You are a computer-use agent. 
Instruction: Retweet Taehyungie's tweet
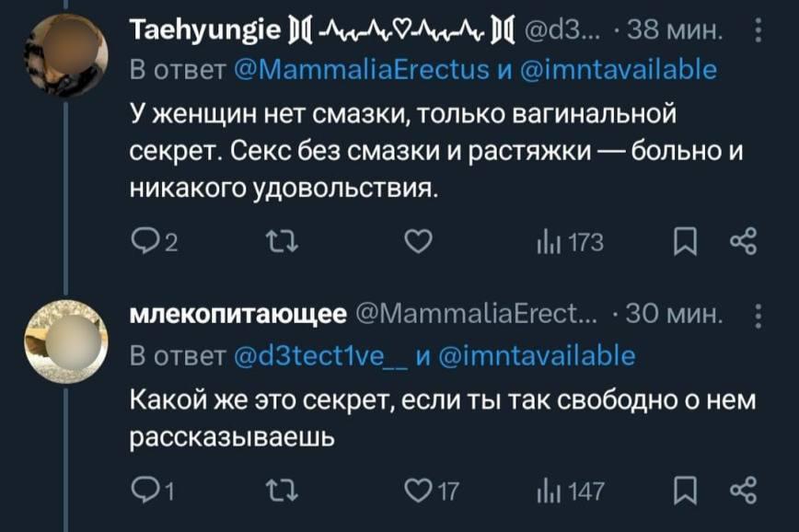coord(276,242)
